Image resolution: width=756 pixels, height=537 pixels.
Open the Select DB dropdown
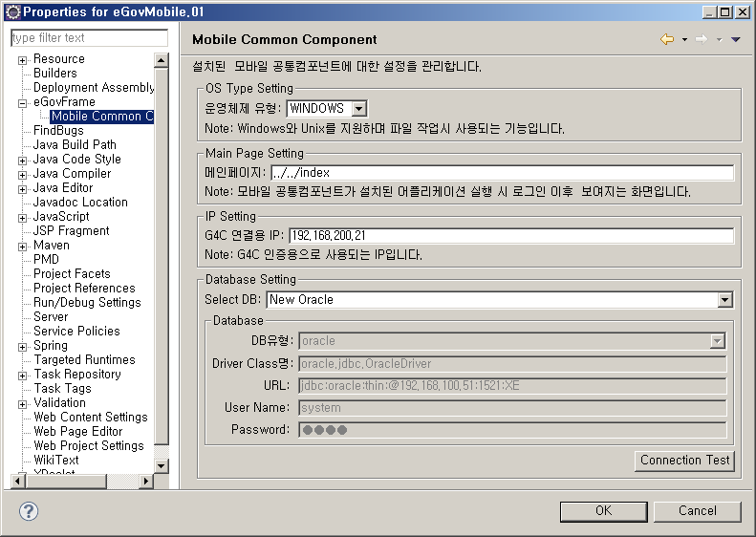tap(724, 300)
